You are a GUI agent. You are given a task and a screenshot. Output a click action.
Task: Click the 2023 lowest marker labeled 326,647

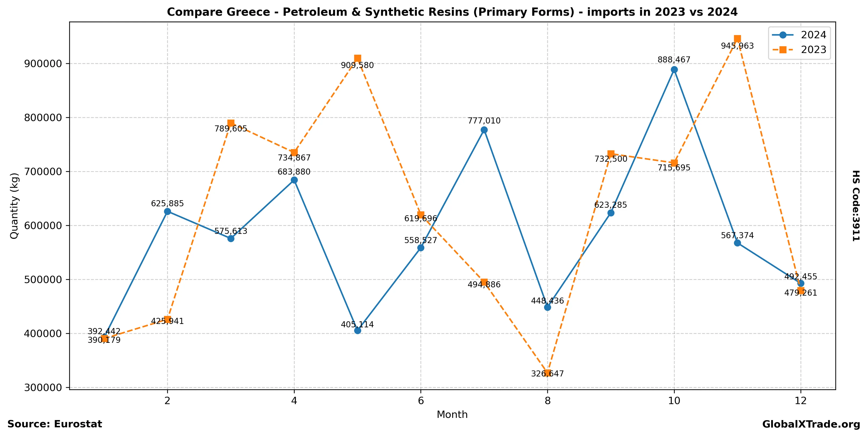[x=548, y=373]
